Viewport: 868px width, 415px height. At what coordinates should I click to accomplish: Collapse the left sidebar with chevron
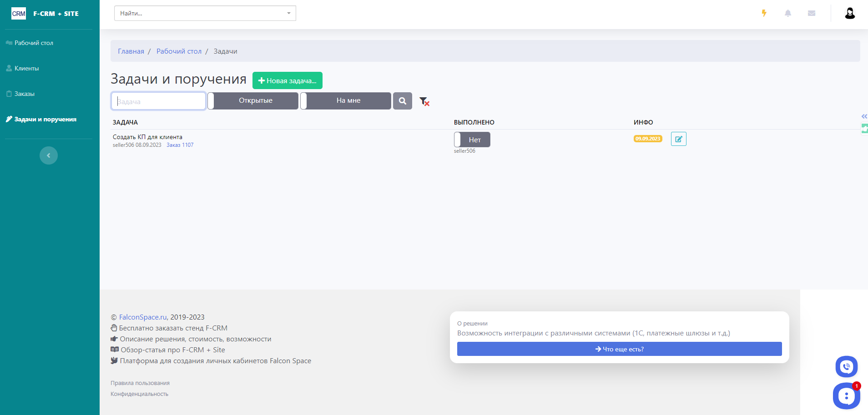[x=49, y=155]
